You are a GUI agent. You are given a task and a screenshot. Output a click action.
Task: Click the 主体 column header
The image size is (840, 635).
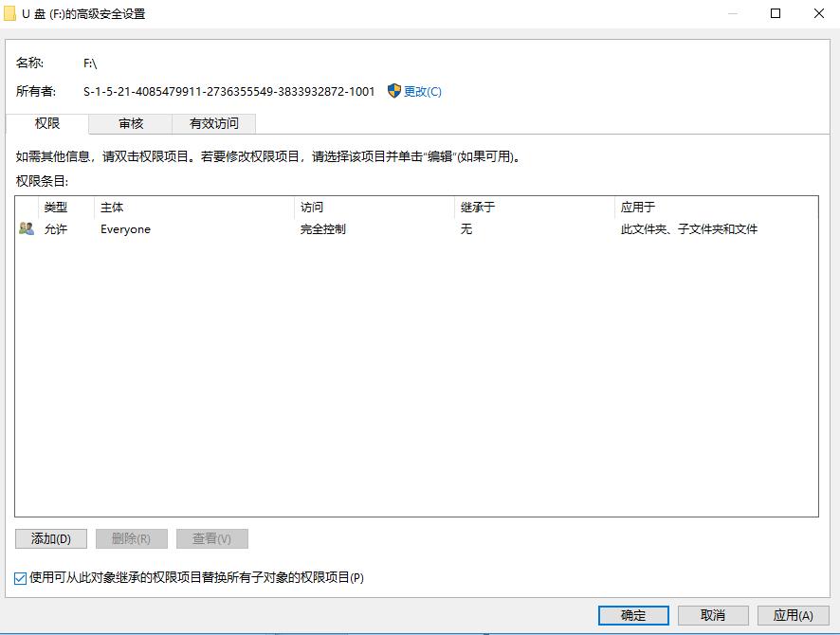[x=111, y=207]
